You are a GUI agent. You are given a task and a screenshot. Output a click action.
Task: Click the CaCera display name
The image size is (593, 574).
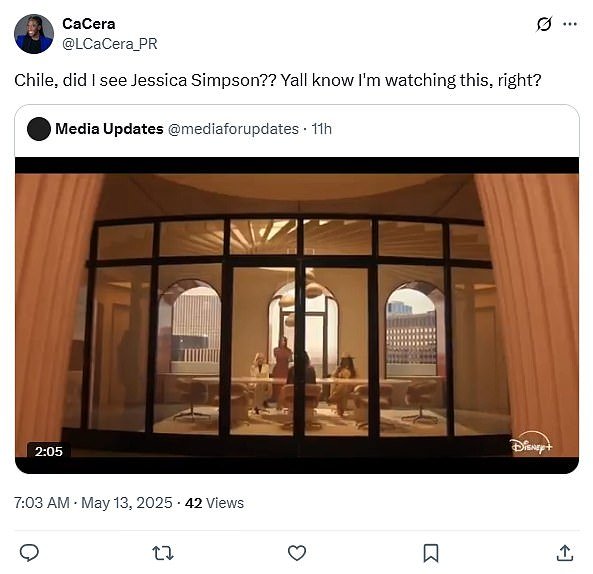coord(89,24)
